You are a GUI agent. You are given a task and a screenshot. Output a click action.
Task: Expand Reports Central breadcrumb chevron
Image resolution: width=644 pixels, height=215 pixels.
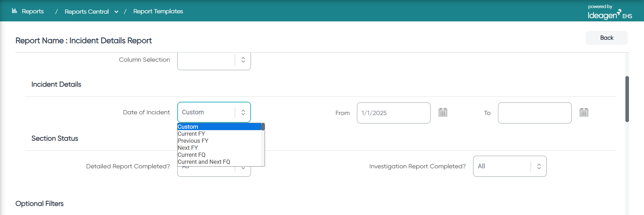[x=116, y=12]
